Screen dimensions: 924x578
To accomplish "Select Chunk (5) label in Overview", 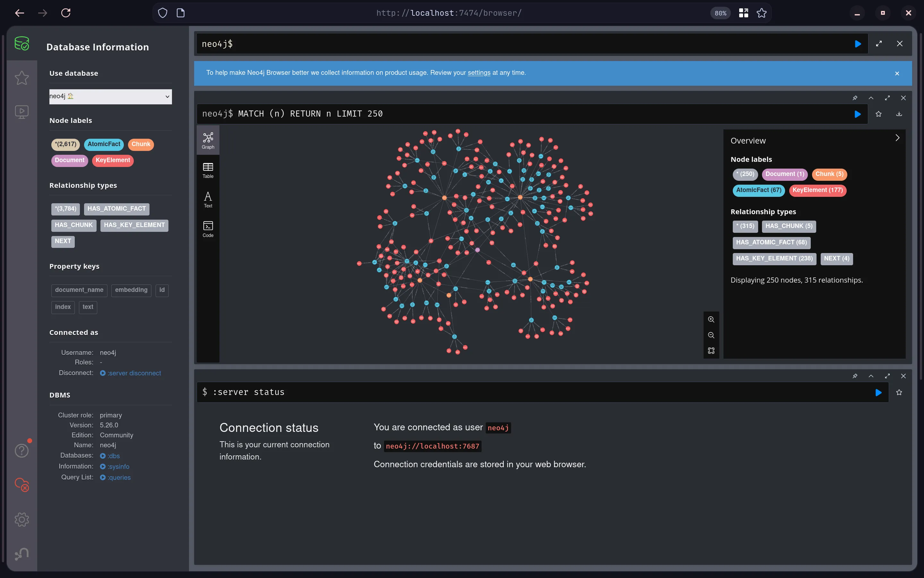I will pyautogui.click(x=829, y=174).
